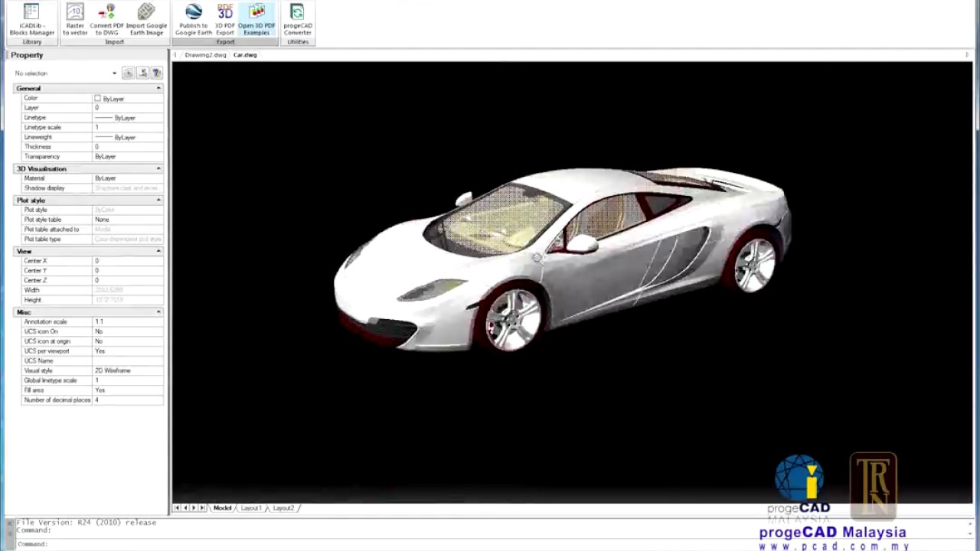Collapse the Misc section
980x551 pixels.
click(158, 312)
